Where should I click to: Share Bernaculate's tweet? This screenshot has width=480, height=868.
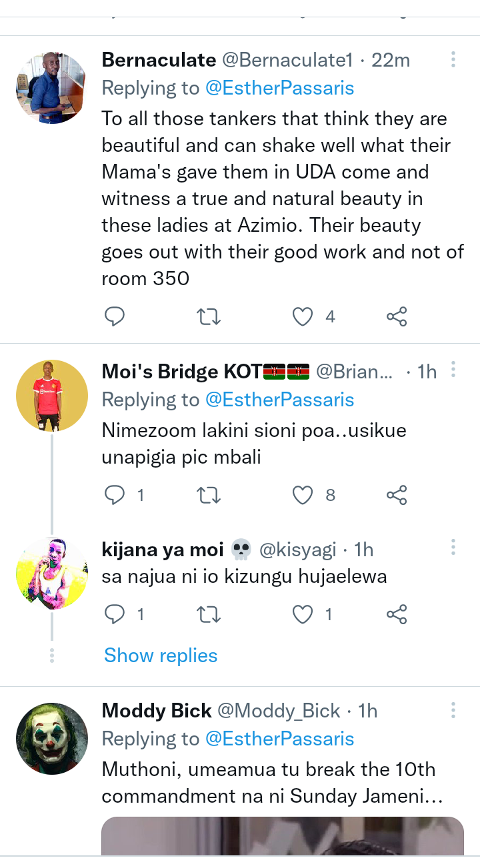[x=397, y=316]
